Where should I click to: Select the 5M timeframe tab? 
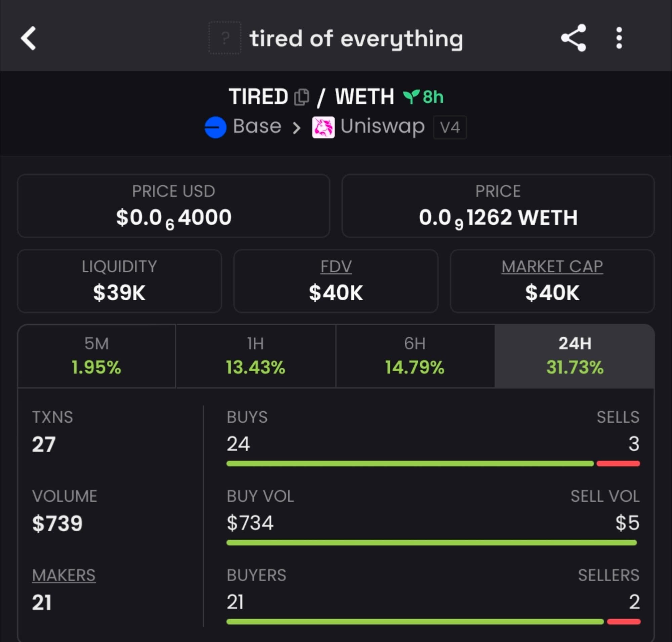click(x=96, y=356)
